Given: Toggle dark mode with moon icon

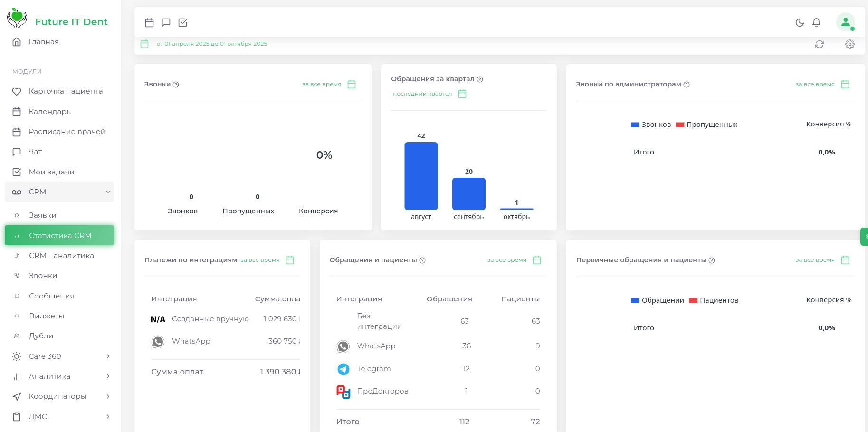Looking at the screenshot, I should point(800,22).
